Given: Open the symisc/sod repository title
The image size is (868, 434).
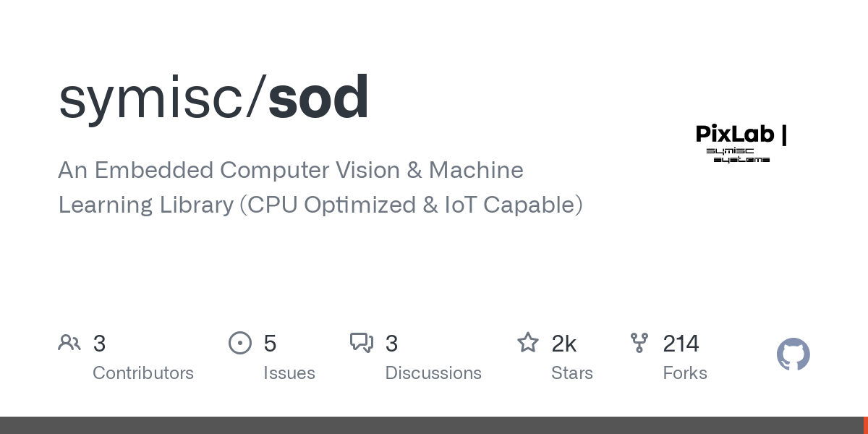Looking at the screenshot, I should [213, 98].
